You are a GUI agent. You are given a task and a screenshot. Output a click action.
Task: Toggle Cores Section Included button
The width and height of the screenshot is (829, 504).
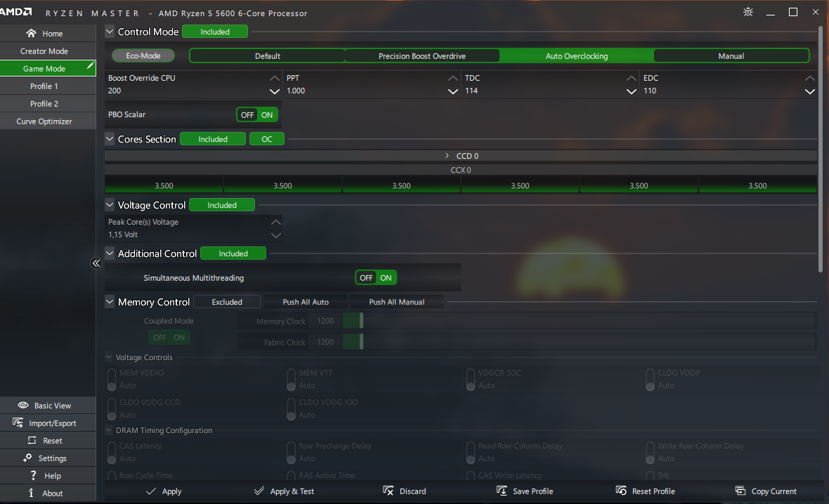[x=213, y=139]
